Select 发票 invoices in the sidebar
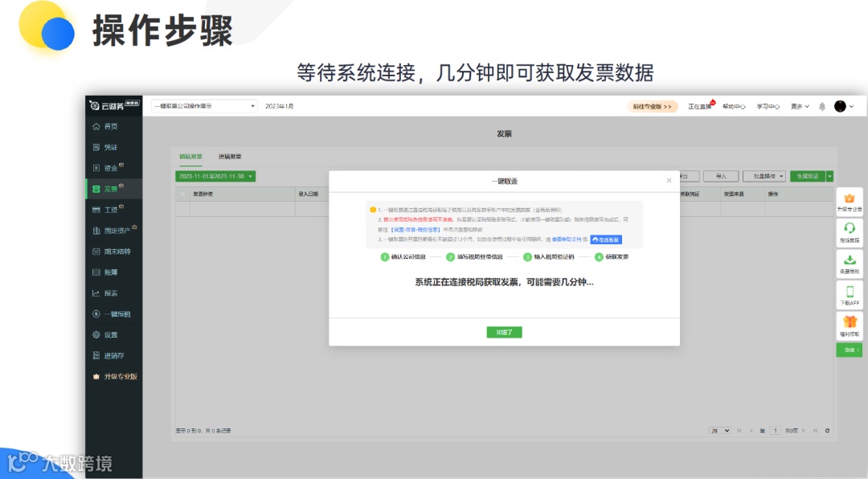The width and height of the screenshot is (868, 479). coord(113,189)
